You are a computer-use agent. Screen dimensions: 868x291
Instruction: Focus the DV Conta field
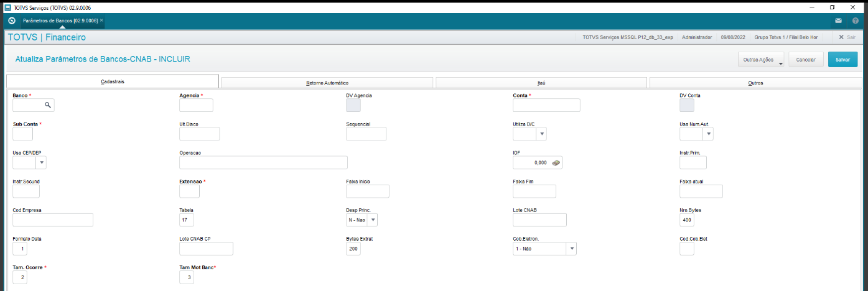687,105
